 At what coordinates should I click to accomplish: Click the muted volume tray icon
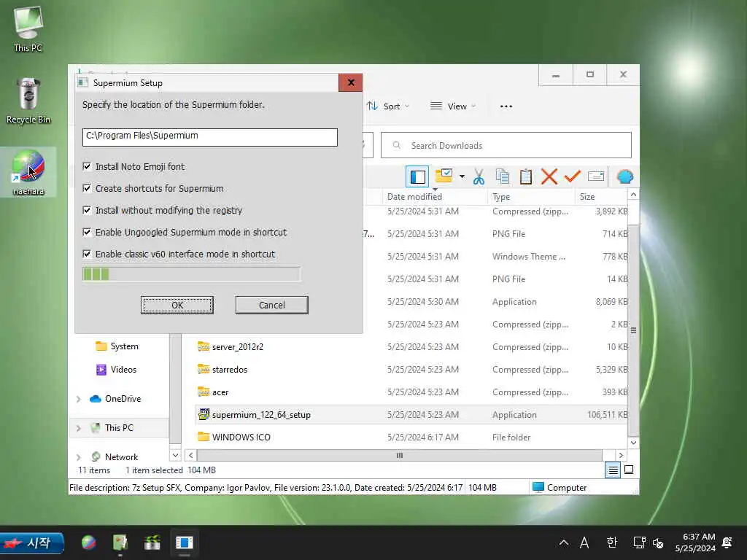(658, 542)
